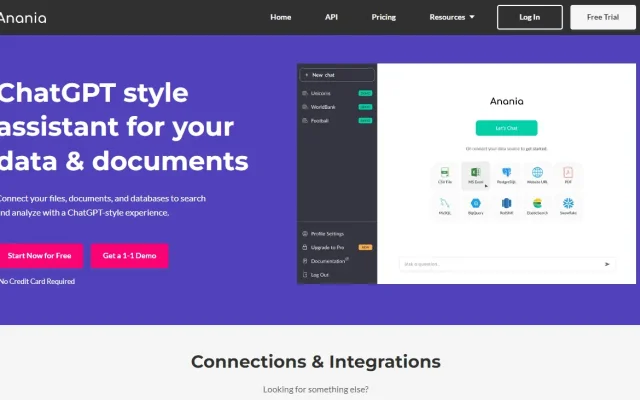
Task: Click the 'No Credit Card Required' text
Action: pyautogui.click(x=37, y=281)
